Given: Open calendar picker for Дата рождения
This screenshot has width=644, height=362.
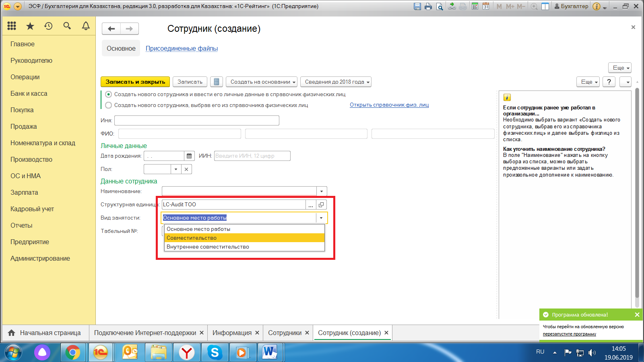Looking at the screenshot, I should coord(189,156).
